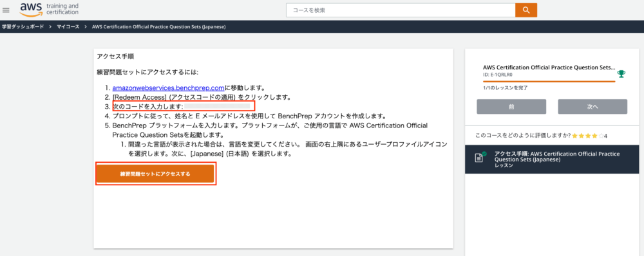Rate the course with fifth empty star
The height and width of the screenshot is (256, 644).
click(601, 135)
